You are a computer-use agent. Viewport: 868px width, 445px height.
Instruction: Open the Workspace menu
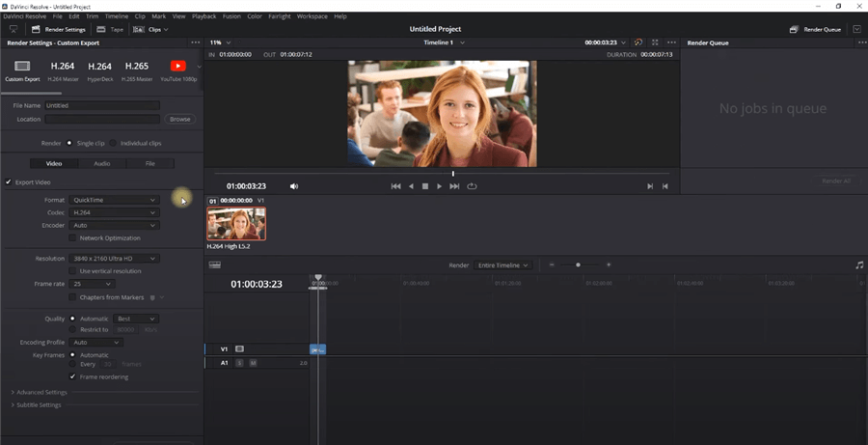(312, 16)
